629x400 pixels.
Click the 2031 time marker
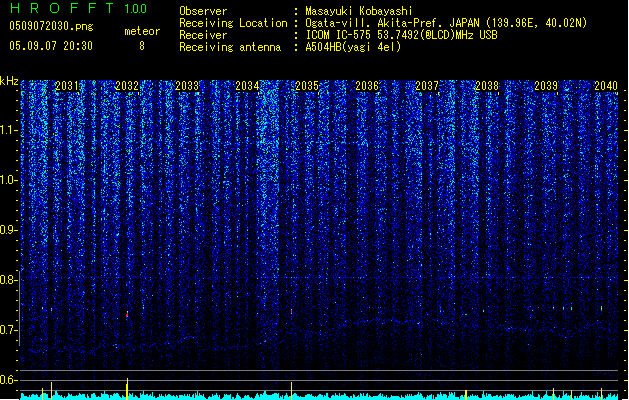pyautogui.click(x=67, y=86)
